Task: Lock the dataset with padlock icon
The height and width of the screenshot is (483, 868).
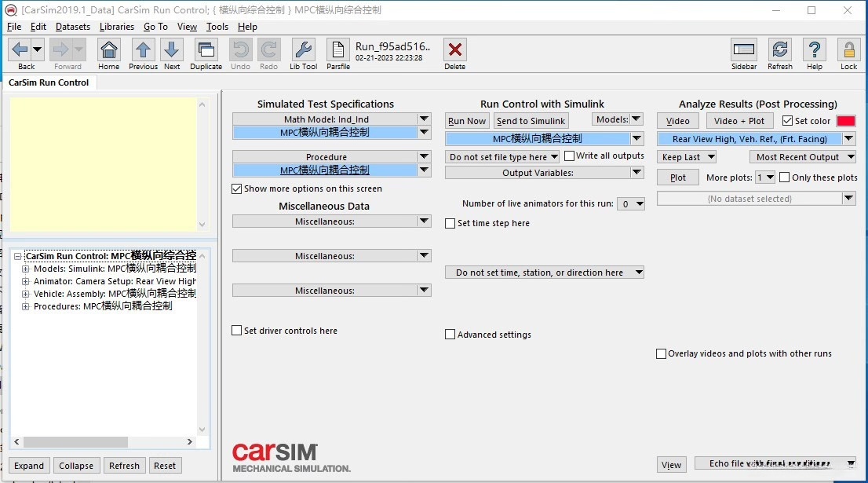Action: click(x=848, y=49)
